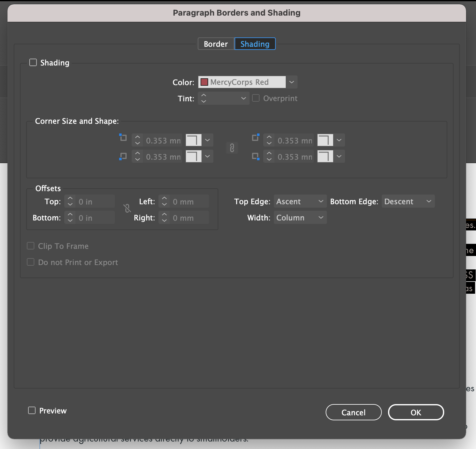Click the bottom-right corner size icon
This screenshot has width=476, height=449.
255,157
